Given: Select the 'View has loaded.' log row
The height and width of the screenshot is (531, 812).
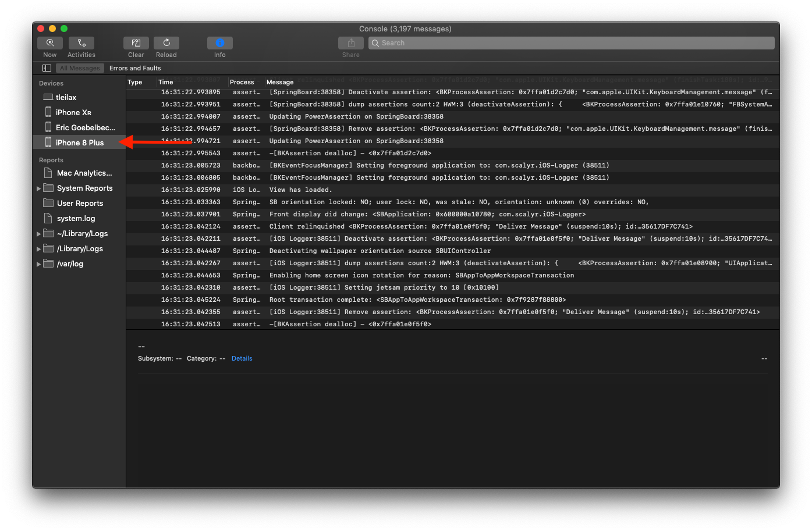Looking at the screenshot, I should [x=300, y=190].
